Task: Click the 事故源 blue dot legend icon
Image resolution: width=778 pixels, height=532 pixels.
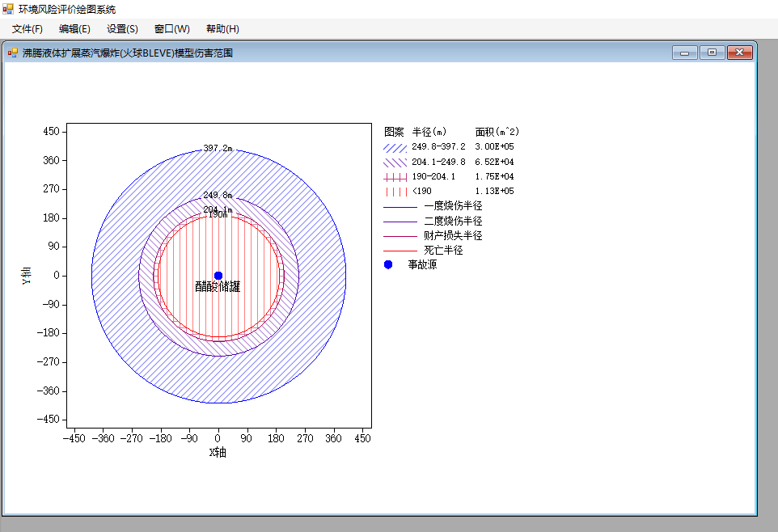Action: (x=388, y=264)
